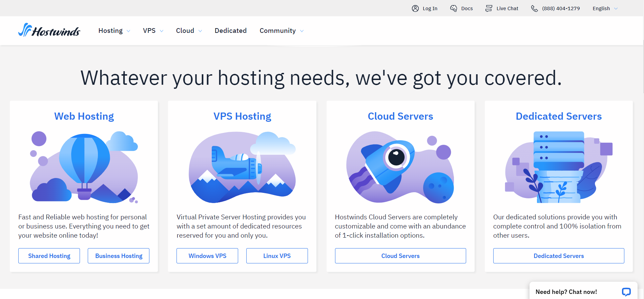The height and width of the screenshot is (299, 644).
Task: Click the phone icon beside the number
Action: point(534,8)
